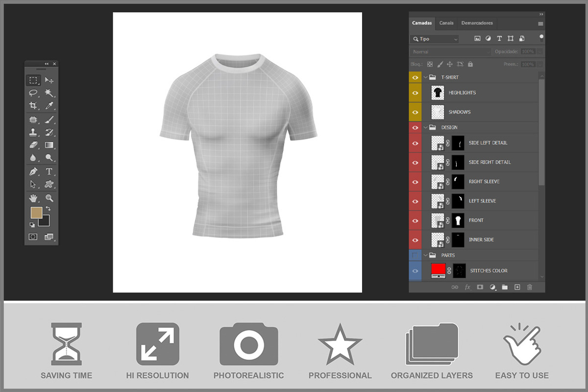Hide the HIGHLIGHTS layer
Image resolution: width=588 pixels, height=392 pixels.
click(415, 93)
